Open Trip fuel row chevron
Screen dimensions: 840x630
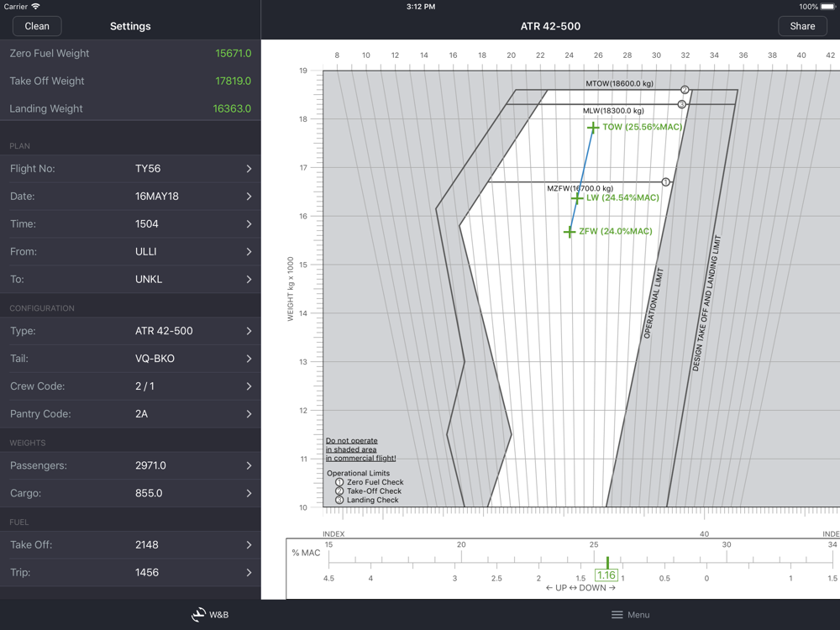click(x=249, y=573)
